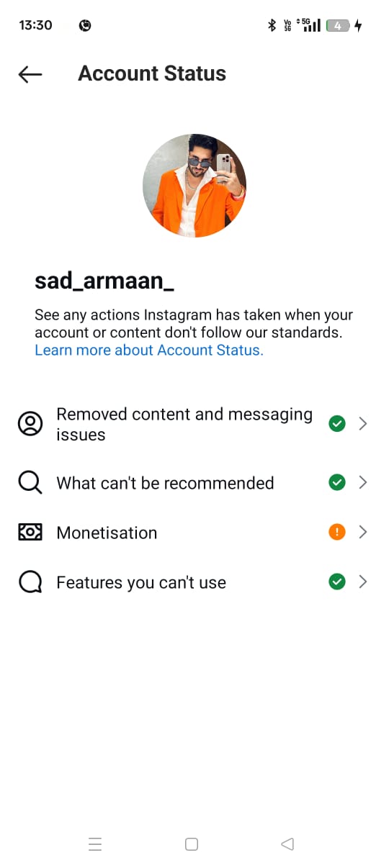This screenshot has height=868, width=389.
Task: Expand the Removed content and messaging issues chevron
Action: (x=363, y=424)
